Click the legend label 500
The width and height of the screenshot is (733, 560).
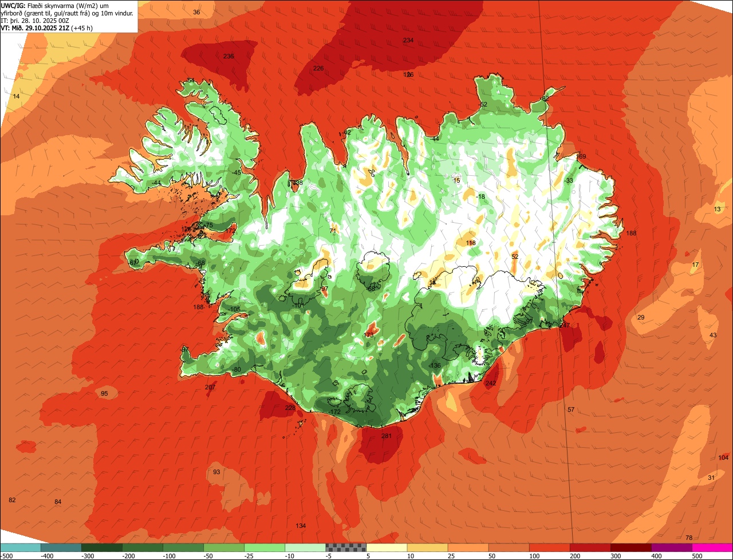pyautogui.click(x=697, y=556)
